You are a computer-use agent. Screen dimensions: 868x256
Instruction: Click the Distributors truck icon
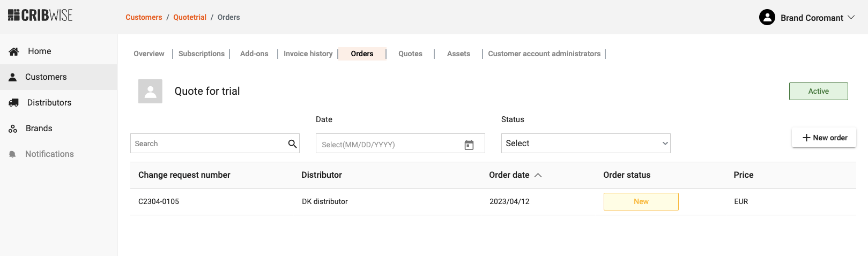pos(14,103)
